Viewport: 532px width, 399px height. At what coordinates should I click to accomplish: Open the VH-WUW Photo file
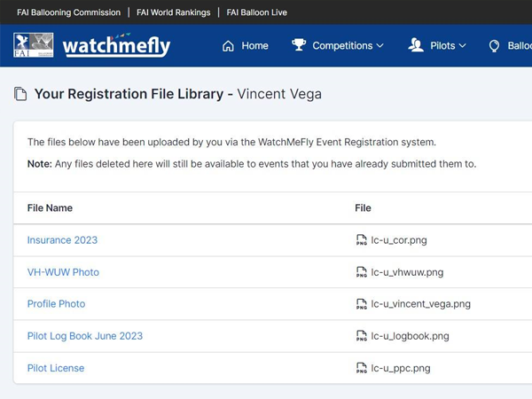[x=63, y=272]
